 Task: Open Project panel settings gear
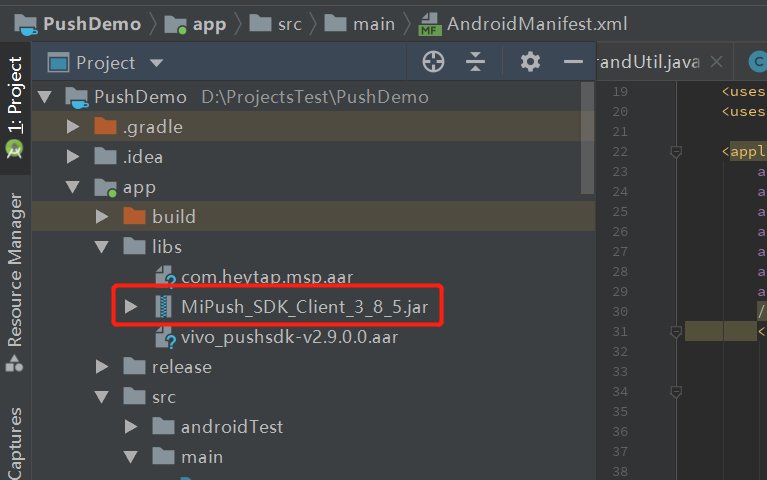pos(530,63)
